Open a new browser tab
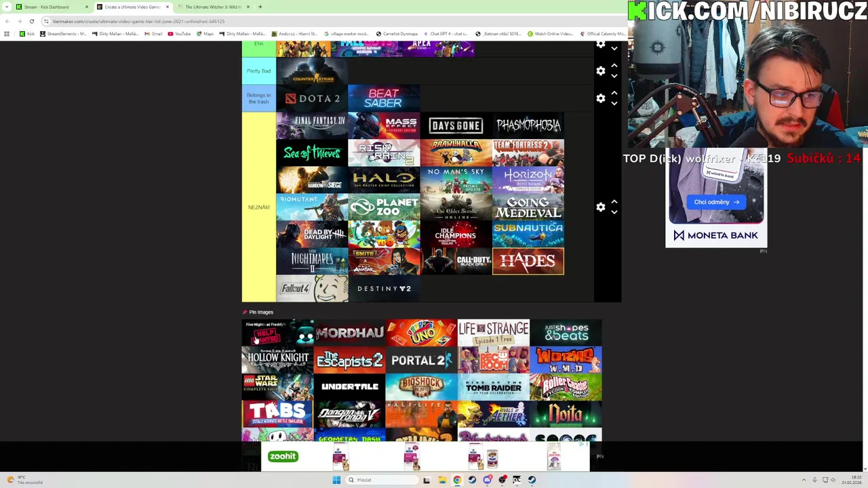The width and height of the screenshot is (868, 488). click(260, 7)
